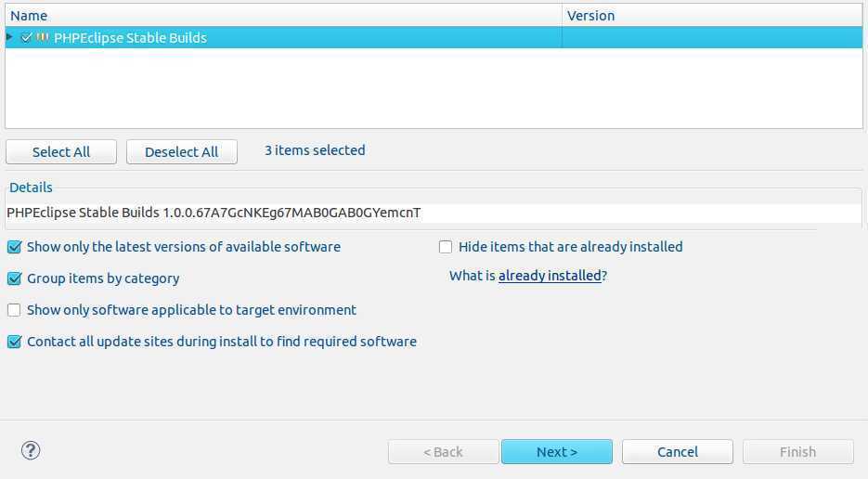Open the already installed link
Image resolution: width=868 pixels, height=479 pixels.
(550, 276)
